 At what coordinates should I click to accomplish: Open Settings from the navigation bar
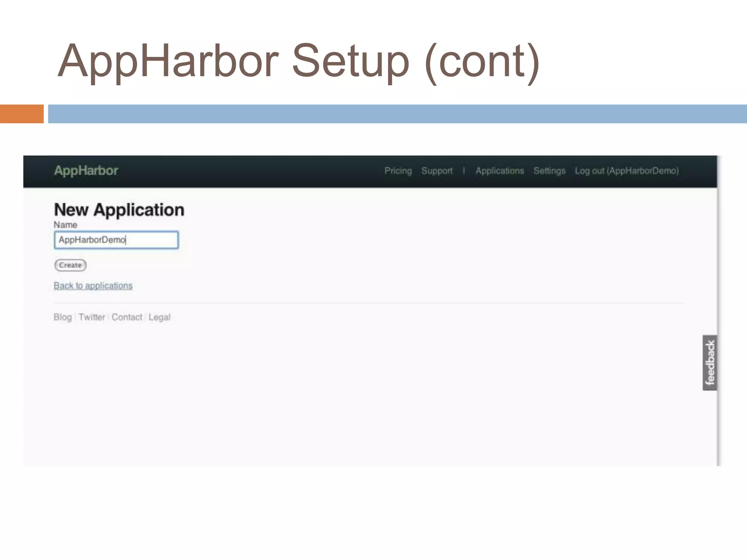(x=549, y=171)
